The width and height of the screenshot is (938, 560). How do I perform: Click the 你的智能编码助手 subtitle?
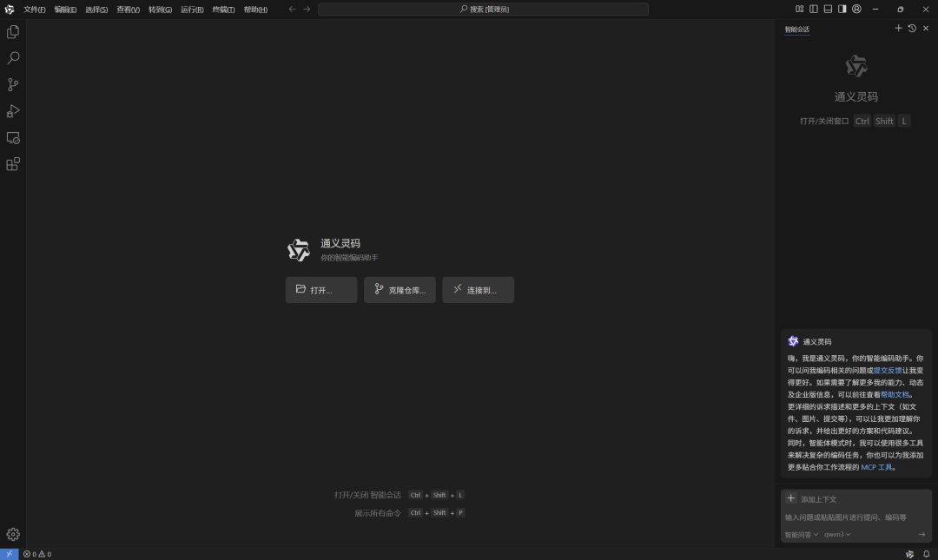pos(349,257)
